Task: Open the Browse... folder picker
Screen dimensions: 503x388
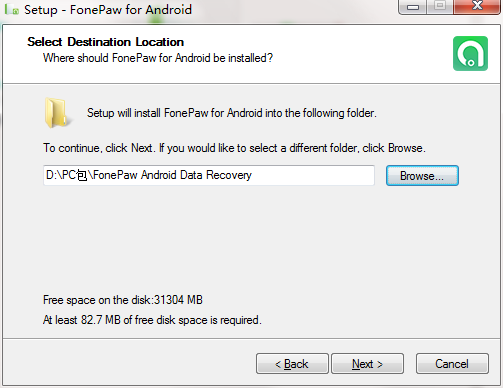Action: click(x=422, y=176)
